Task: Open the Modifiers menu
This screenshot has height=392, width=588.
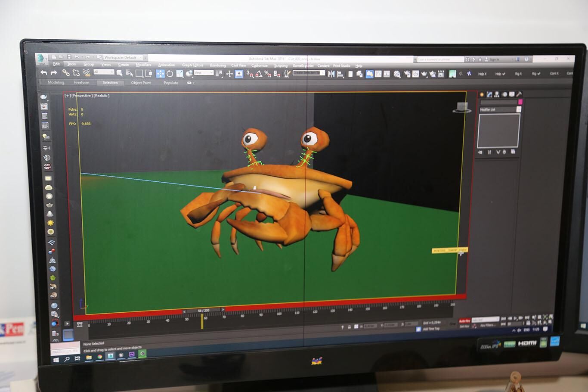Action: pos(143,65)
